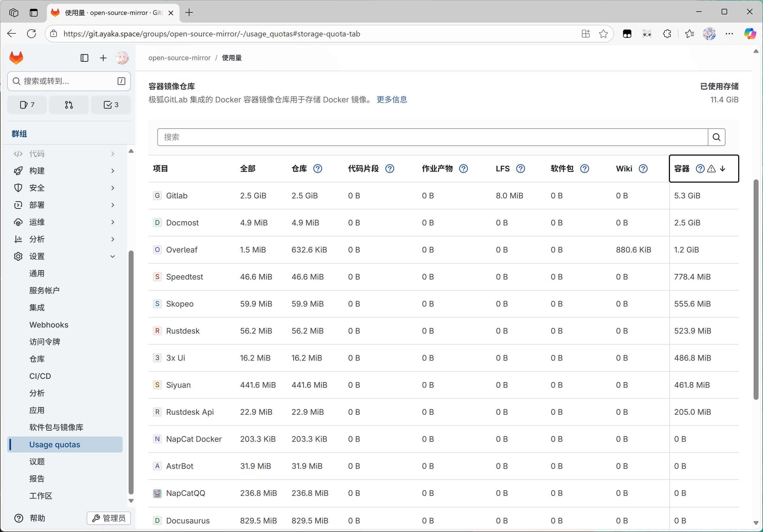This screenshot has height=532, width=763.
Task: Open the merge requests icon in sidebar header
Action: (69, 105)
